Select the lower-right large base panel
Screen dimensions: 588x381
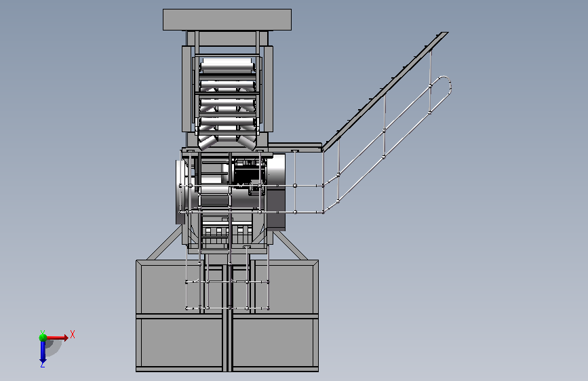273,343
